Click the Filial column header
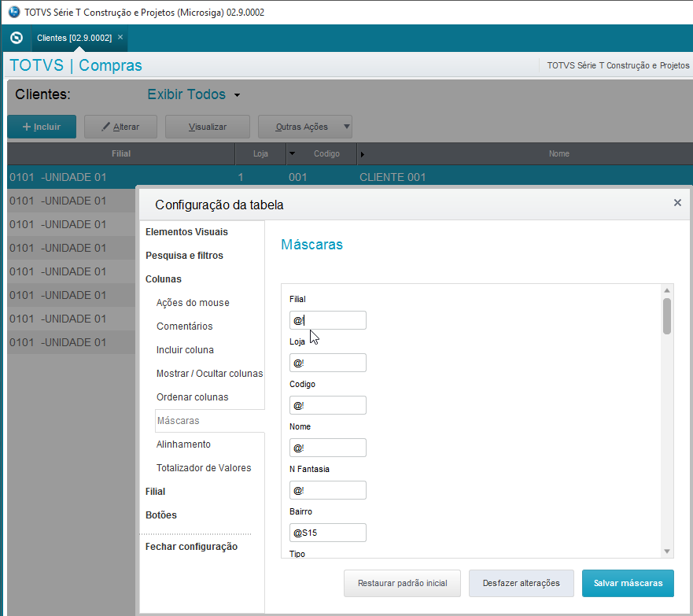 click(120, 153)
